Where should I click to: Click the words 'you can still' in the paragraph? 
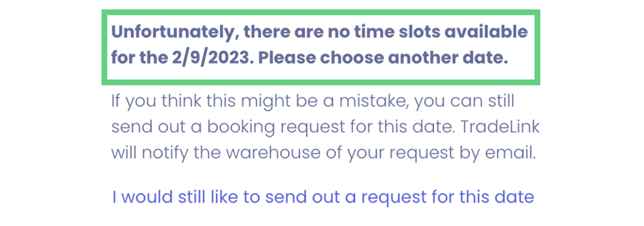[x=464, y=101]
